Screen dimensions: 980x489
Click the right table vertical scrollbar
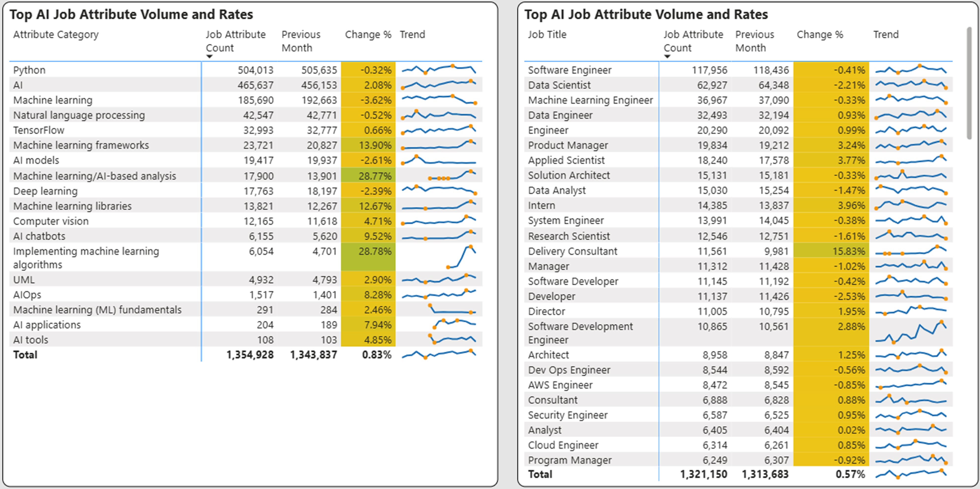point(969,83)
